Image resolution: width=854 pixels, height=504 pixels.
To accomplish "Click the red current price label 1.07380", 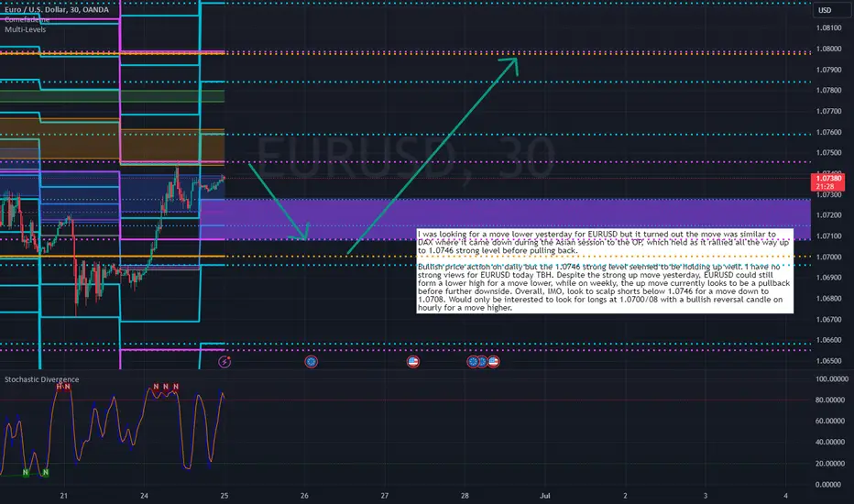I will click(828, 182).
